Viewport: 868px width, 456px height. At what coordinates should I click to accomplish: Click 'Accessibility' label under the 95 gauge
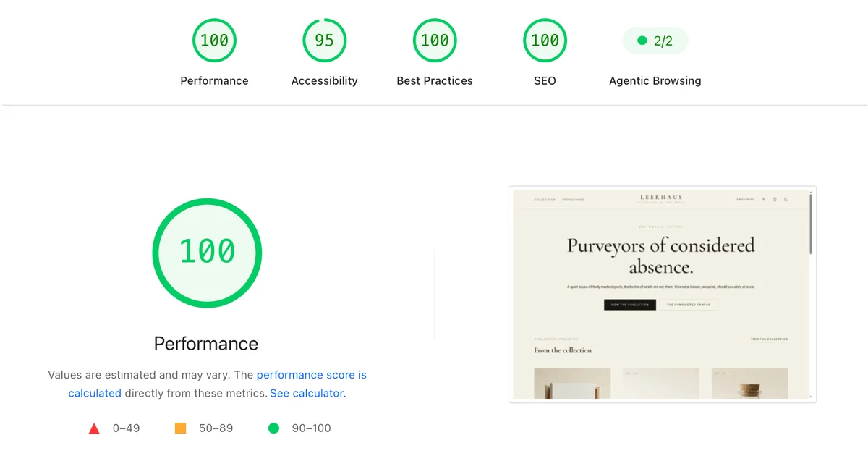(325, 81)
